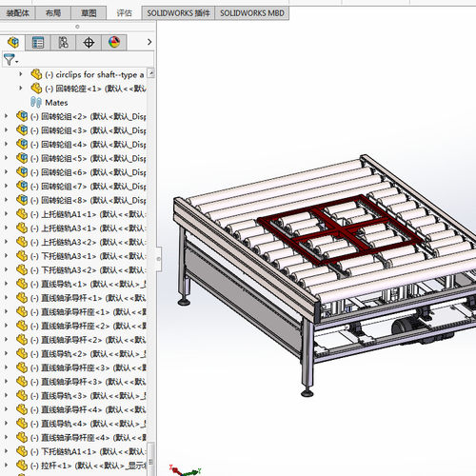476x476 pixels.
Task: Expand the 回转轮组<3> tree node
Action: [x=6, y=130]
